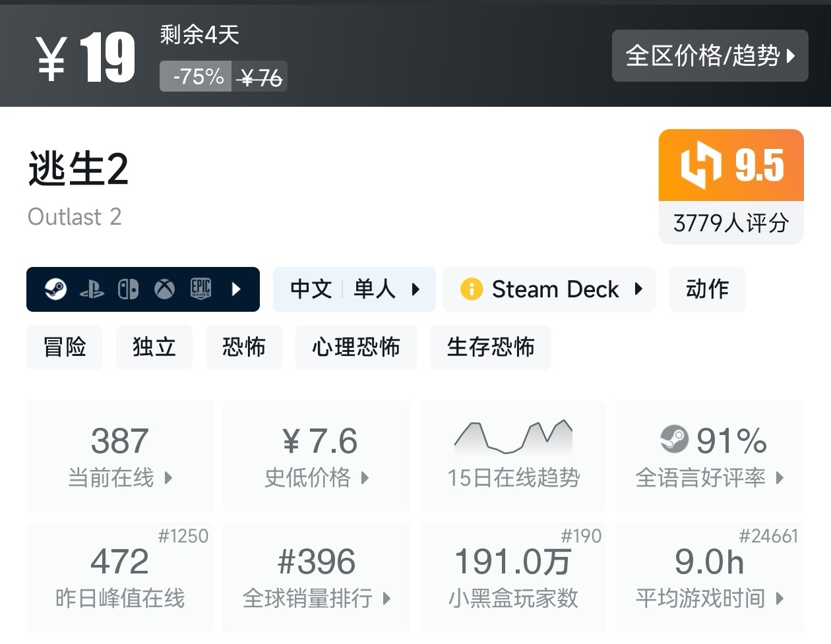Screen dimensions: 831x644
Task: Select the 心理恐怖 tag
Action: pyautogui.click(x=356, y=347)
